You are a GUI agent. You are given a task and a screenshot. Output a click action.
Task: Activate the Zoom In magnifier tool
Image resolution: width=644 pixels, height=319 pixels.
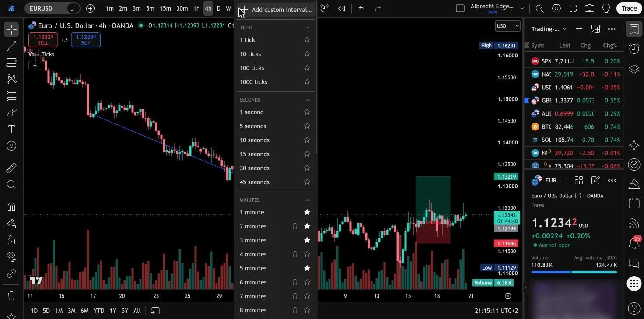point(11,184)
